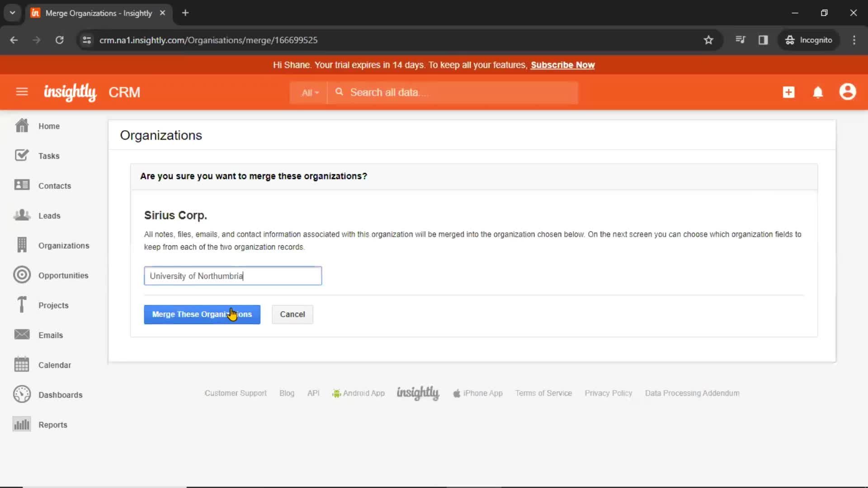Click the University of Northumbria input field
Viewport: 868px width, 488px height.
pyautogui.click(x=232, y=275)
